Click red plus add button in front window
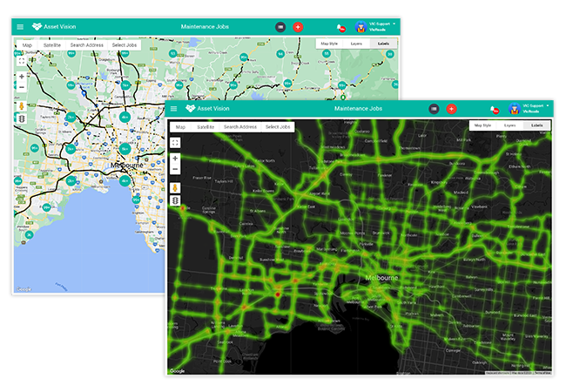 (451, 109)
